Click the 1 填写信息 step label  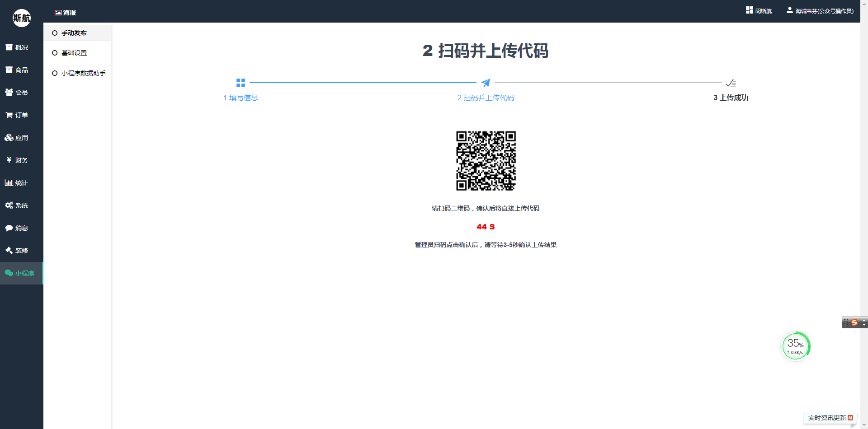pyautogui.click(x=241, y=98)
